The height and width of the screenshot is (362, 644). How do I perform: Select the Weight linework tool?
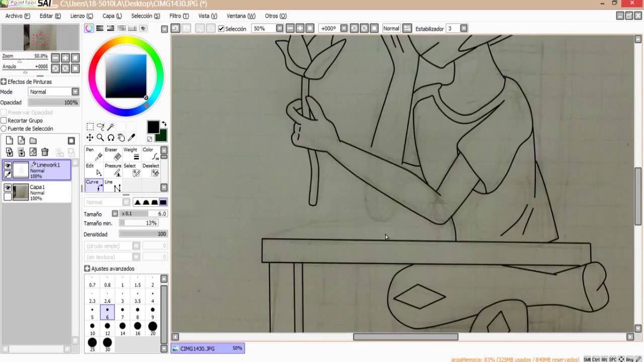tap(132, 154)
